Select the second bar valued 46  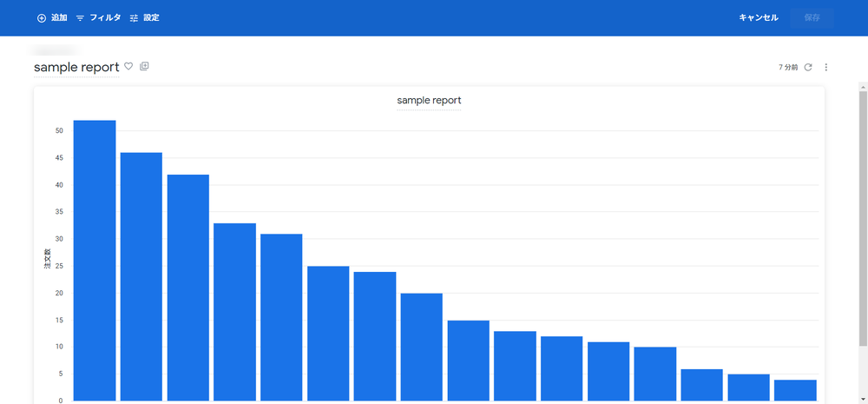tap(141, 276)
